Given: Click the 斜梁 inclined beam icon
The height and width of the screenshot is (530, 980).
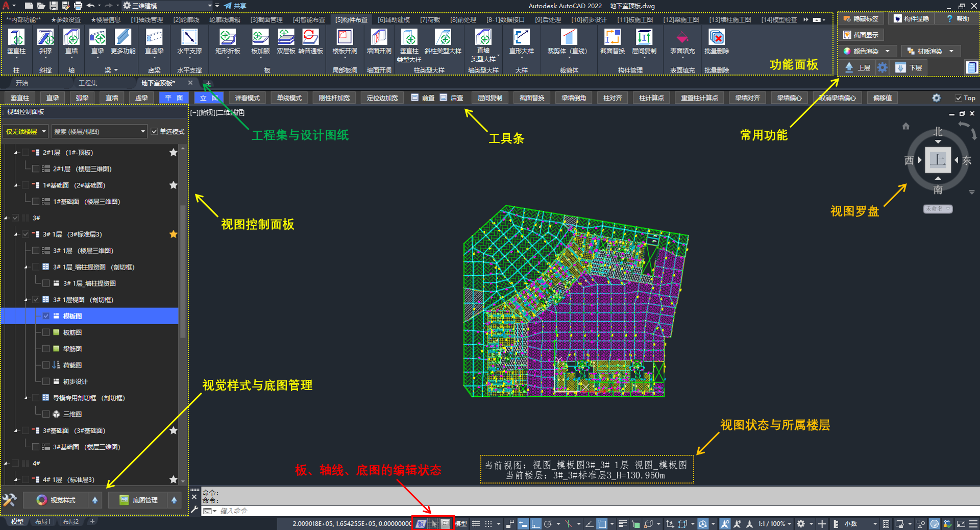Looking at the screenshot, I should pyautogui.click(x=45, y=38).
